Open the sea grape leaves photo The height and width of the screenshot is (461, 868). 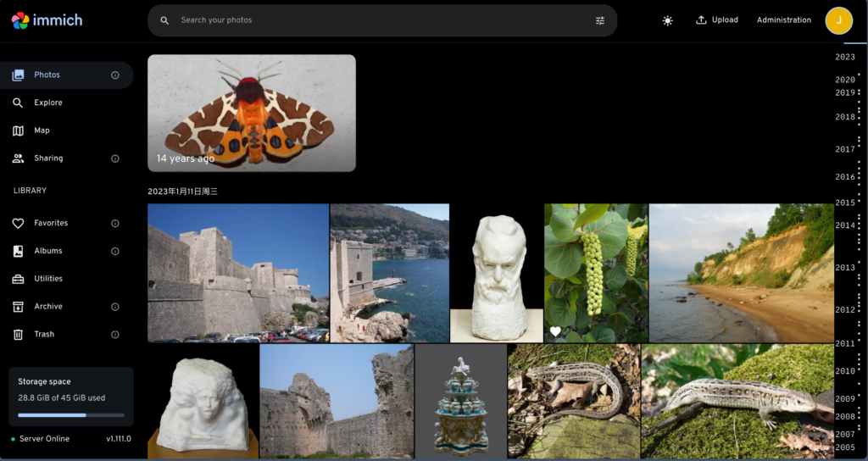click(x=596, y=273)
